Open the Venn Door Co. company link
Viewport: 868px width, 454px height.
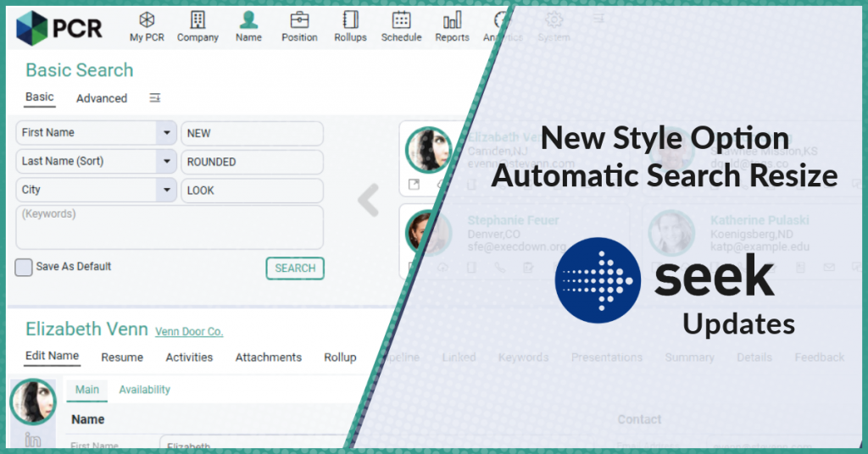click(x=189, y=332)
